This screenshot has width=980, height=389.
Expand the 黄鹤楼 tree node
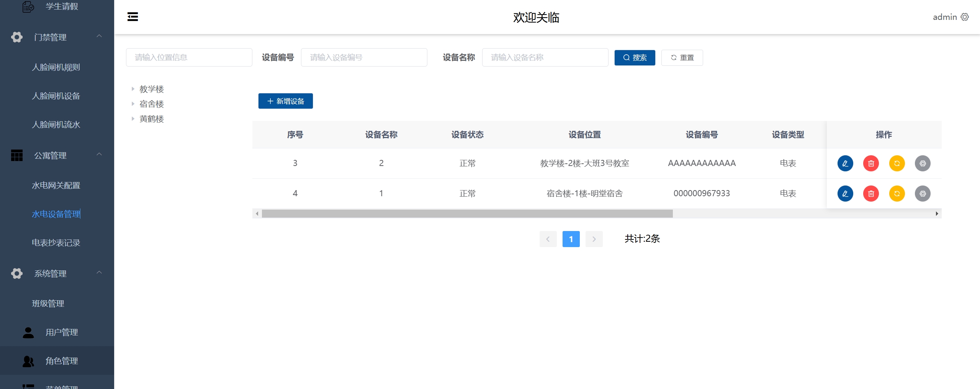click(x=133, y=119)
